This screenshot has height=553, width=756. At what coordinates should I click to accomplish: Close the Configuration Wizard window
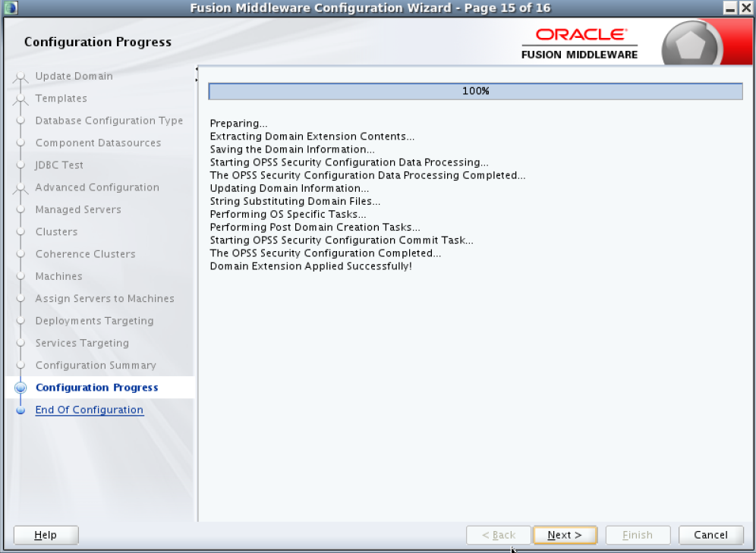coord(746,8)
